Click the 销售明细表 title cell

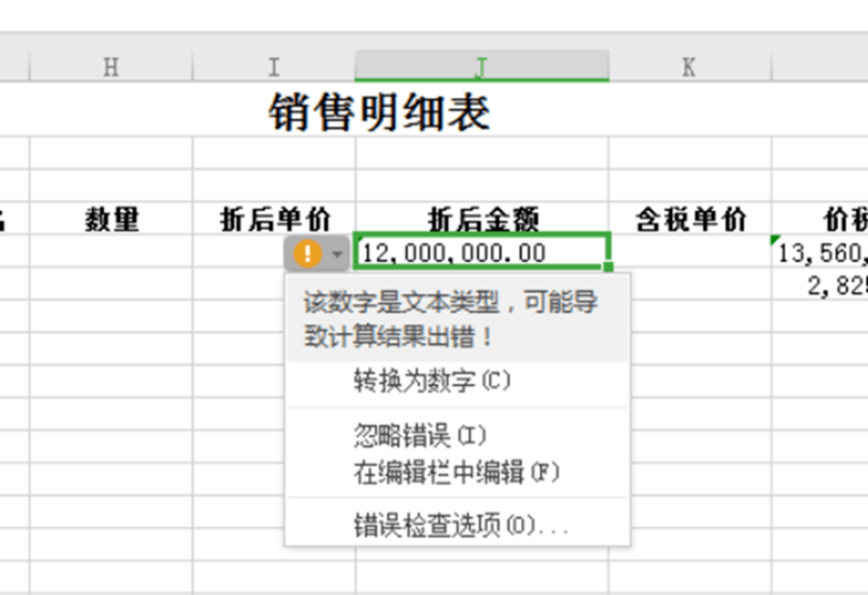click(x=379, y=113)
